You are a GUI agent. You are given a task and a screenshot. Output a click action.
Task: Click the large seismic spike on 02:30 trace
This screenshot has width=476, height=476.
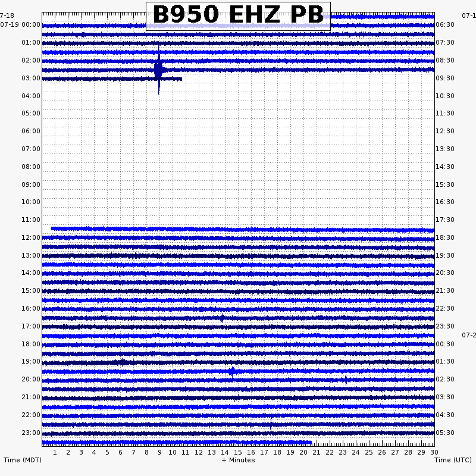click(159, 70)
